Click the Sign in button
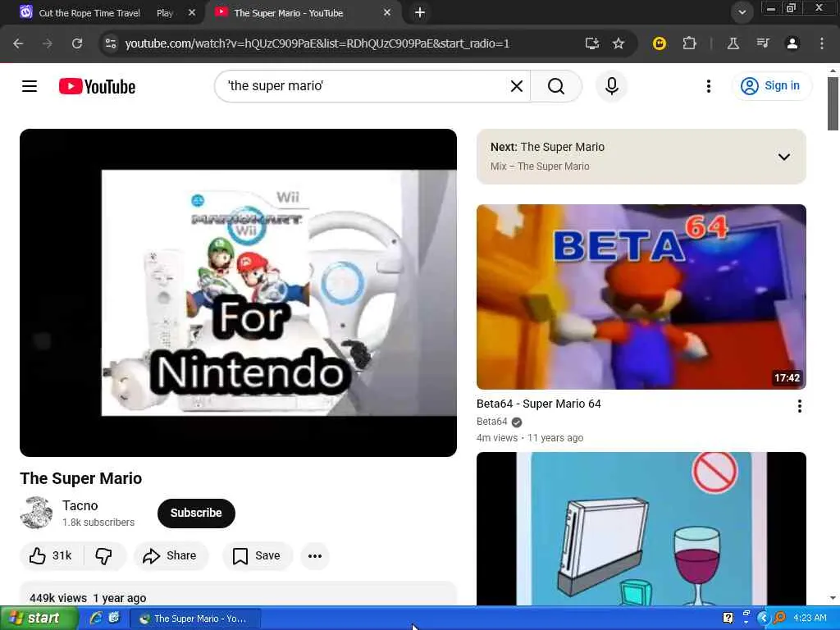Viewport: 840px width, 630px height. pos(771,85)
